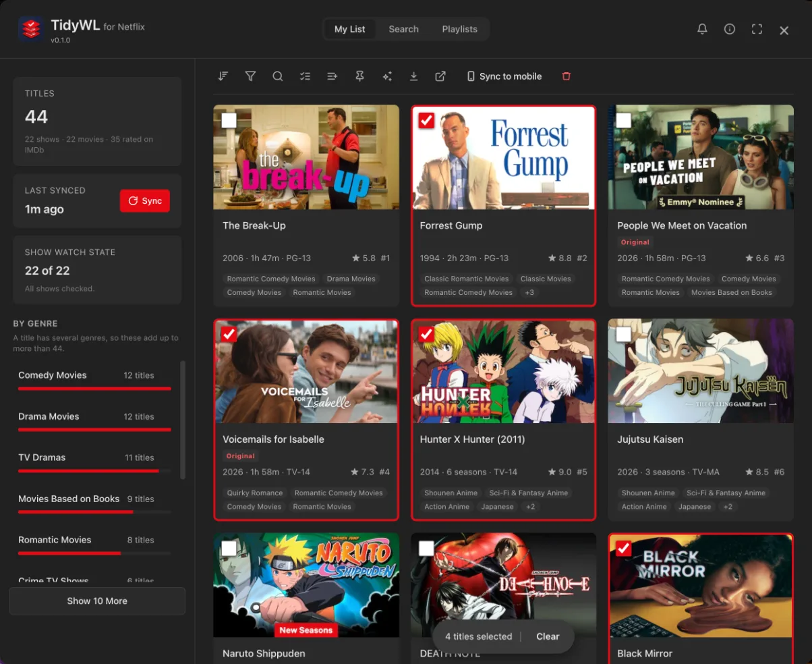
Task: Click Clear in the selection bar
Action: [x=548, y=636]
